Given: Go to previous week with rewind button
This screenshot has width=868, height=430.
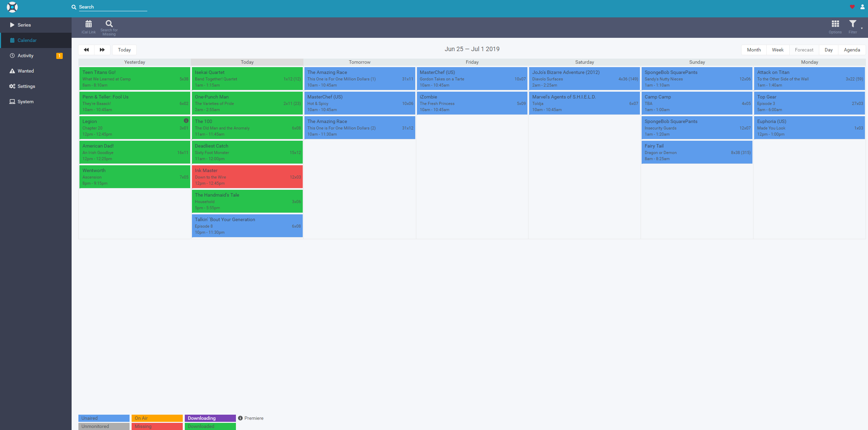Looking at the screenshot, I should click(86, 50).
